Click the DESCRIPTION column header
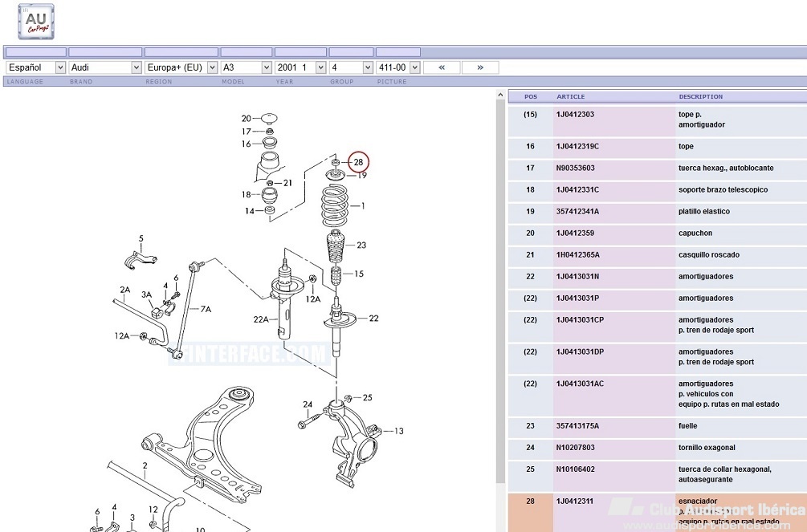The width and height of the screenshot is (807, 532). pyautogui.click(x=700, y=97)
